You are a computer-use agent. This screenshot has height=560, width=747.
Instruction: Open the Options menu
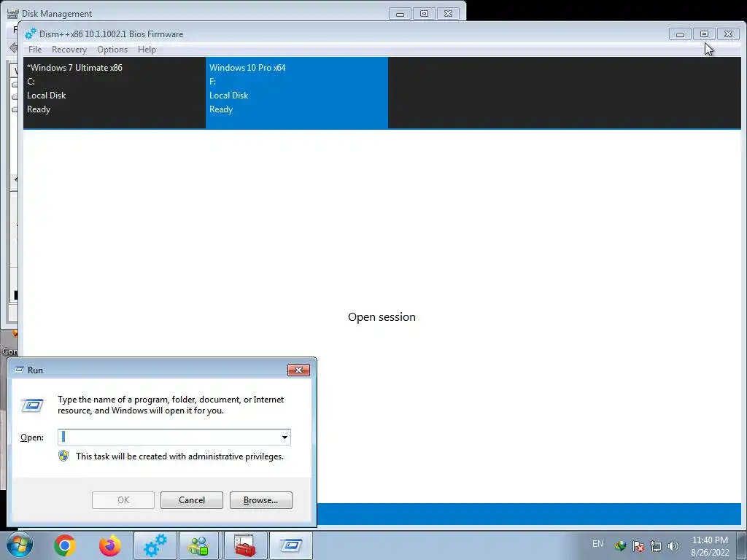[x=112, y=50]
